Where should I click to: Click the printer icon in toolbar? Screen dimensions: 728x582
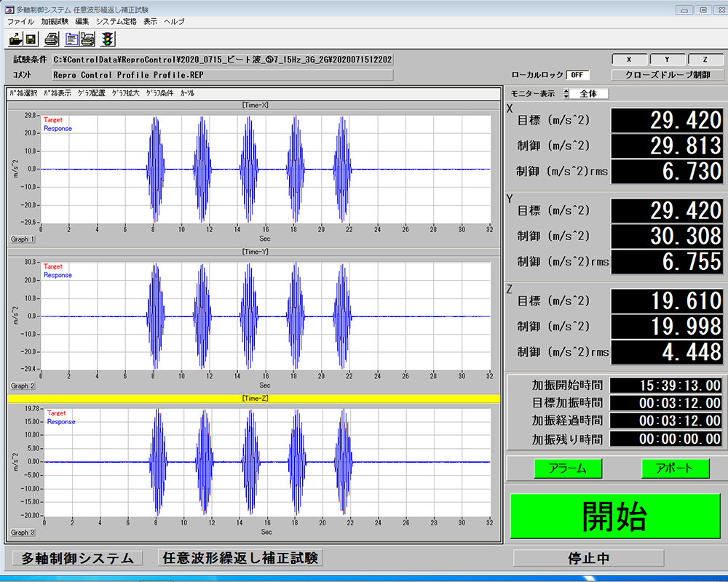52,39
